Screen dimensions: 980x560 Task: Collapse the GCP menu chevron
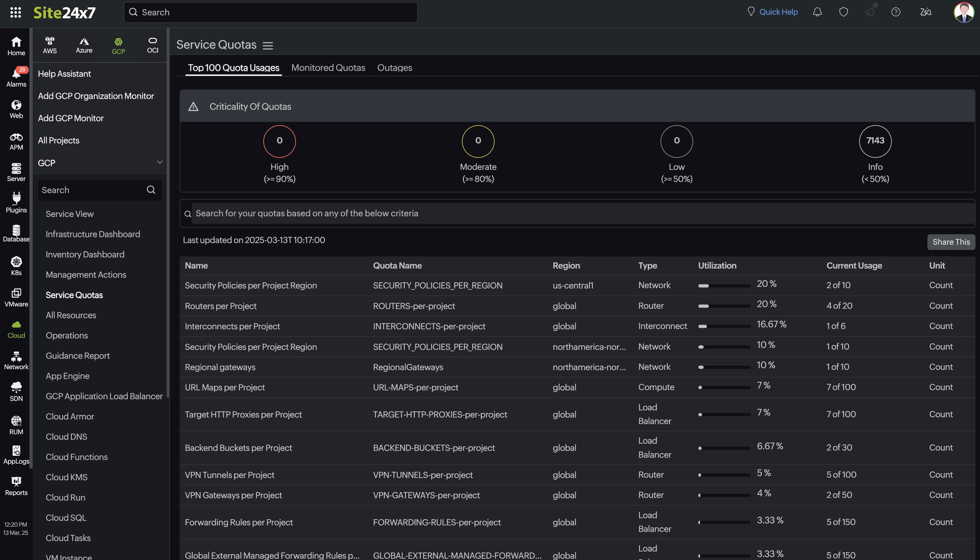pos(159,162)
